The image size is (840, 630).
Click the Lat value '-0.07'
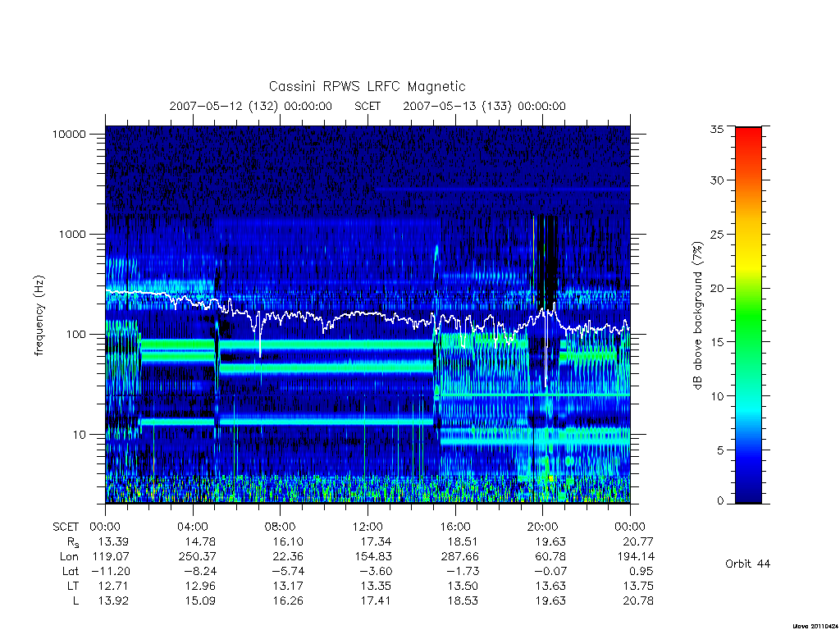tap(550, 571)
